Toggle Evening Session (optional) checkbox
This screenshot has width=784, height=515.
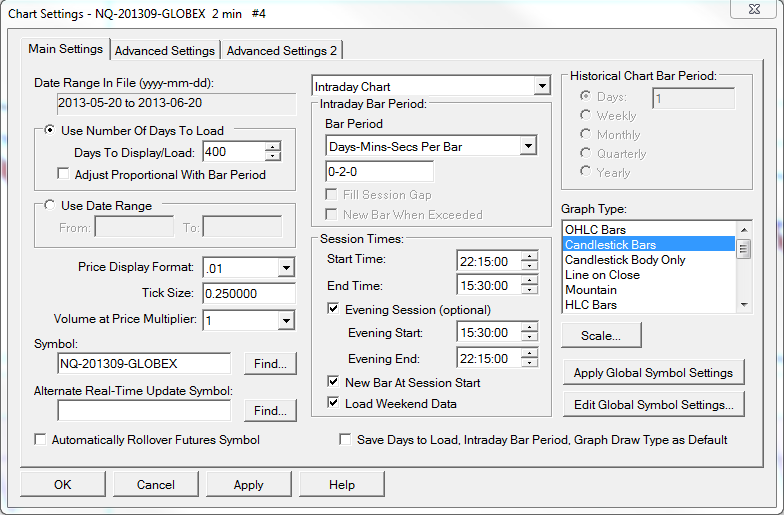tap(333, 308)
